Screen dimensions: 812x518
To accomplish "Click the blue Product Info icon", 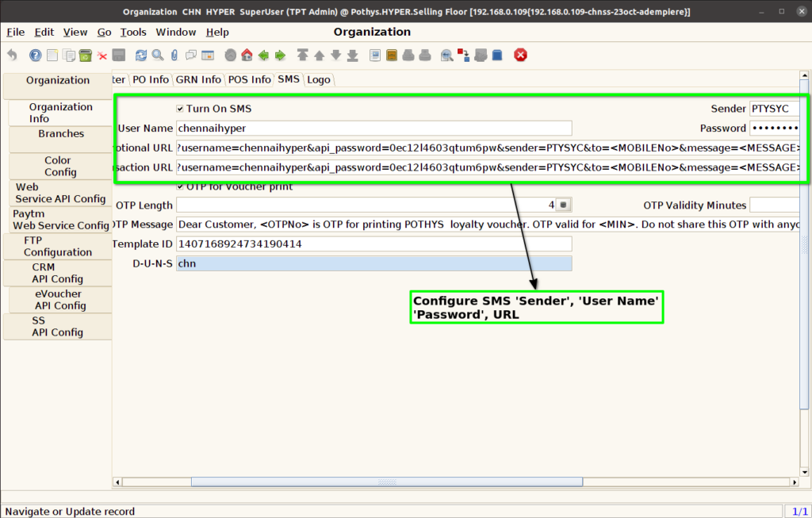I will (497, 55).
